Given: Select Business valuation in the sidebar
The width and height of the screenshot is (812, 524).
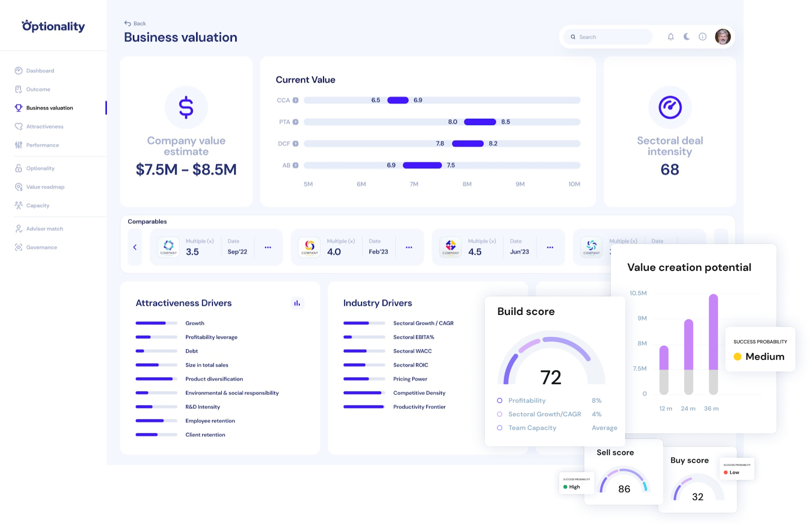Looking at the screenshot, I should click(x=49, y=108).
